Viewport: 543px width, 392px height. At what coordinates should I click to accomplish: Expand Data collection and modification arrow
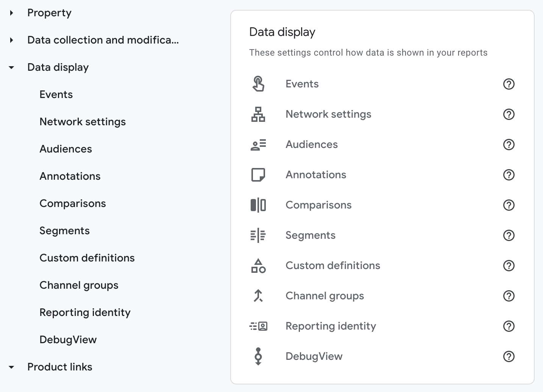click(12, 40)
